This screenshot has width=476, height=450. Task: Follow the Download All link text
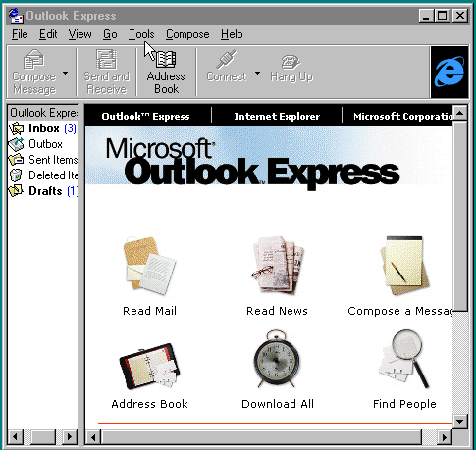click(278, 404)
